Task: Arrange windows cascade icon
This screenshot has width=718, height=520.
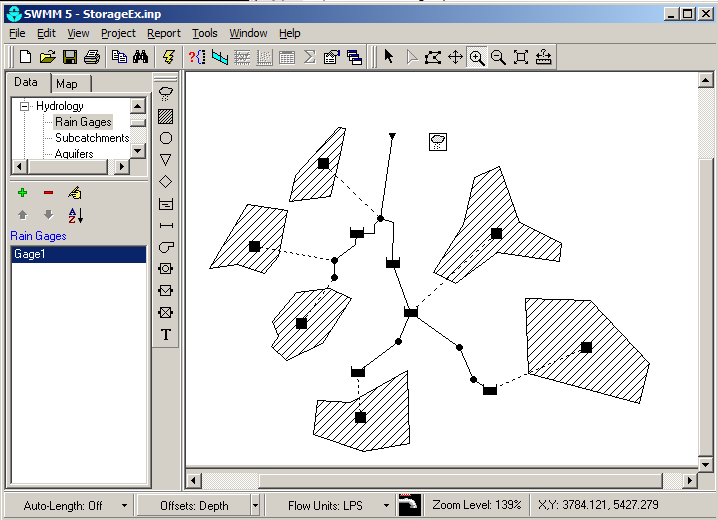Action: (x=354, y=57)
